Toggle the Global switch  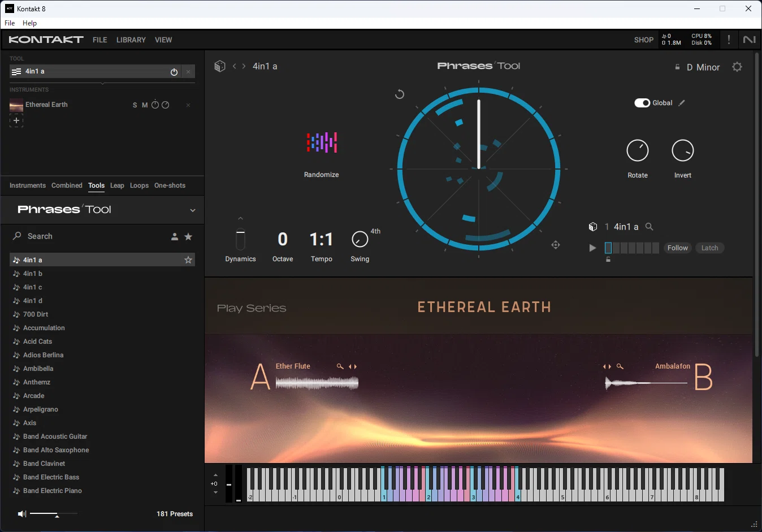[x=642, y=103]
